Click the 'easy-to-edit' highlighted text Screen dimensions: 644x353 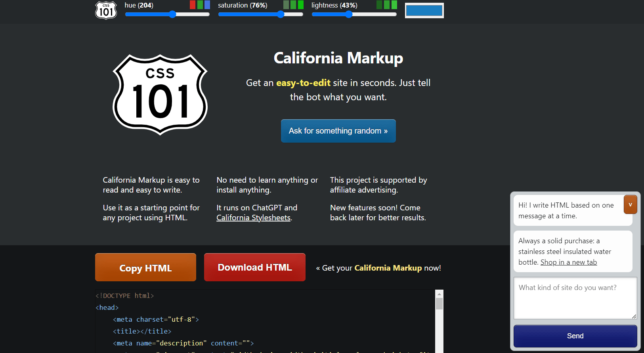(303, 83)
